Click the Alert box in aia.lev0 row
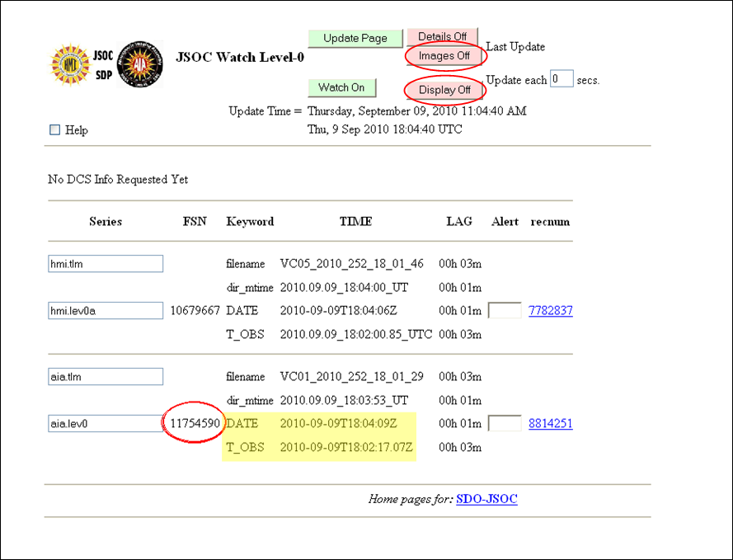This screenshot has height=560, width=733. tap(505, 424)
